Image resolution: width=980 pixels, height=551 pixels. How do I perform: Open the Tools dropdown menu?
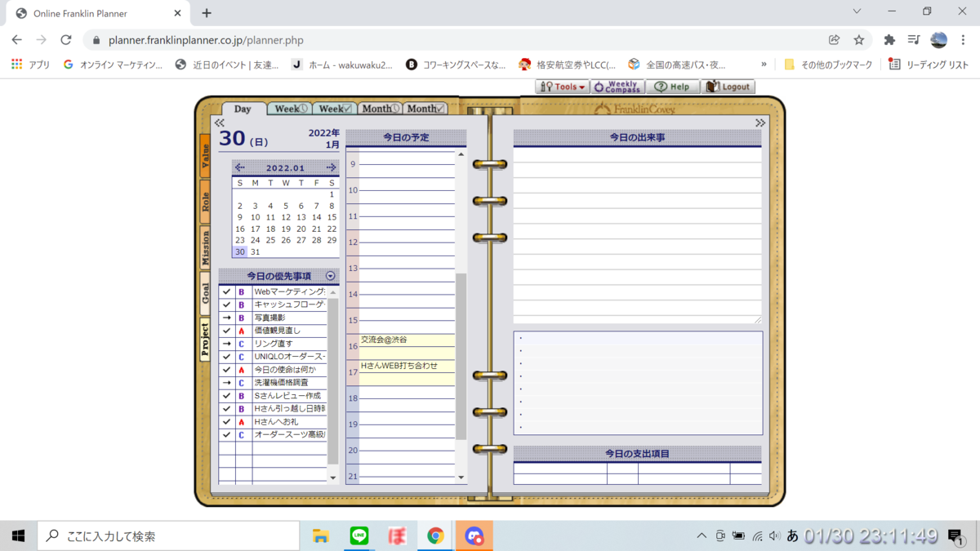pyautogui.click(x=562, y=87)
